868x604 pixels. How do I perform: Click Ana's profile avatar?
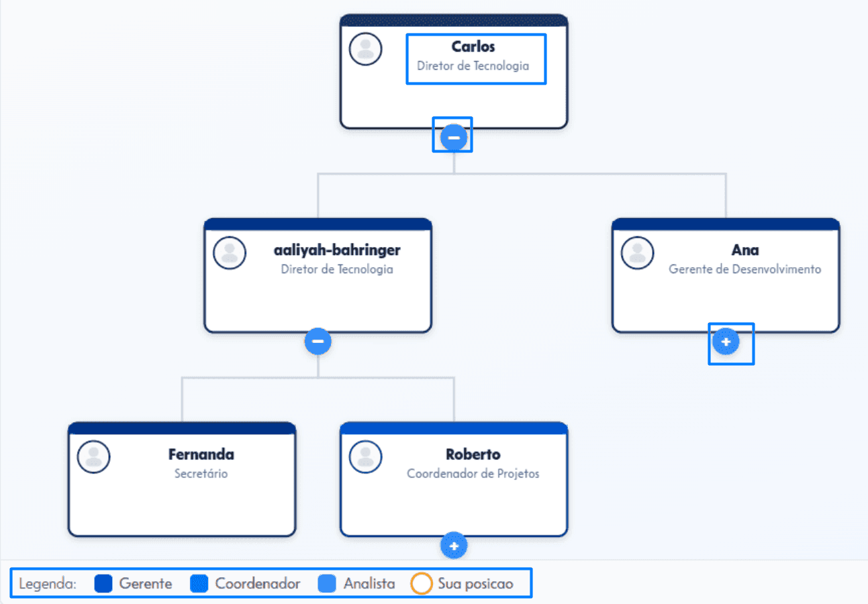tap(638, 253)
